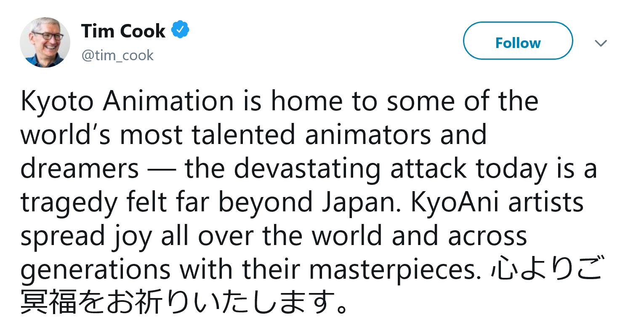Open the Tim Cook display name link
Viewport: 644px width, 333px height.
(x=123, y=31)
